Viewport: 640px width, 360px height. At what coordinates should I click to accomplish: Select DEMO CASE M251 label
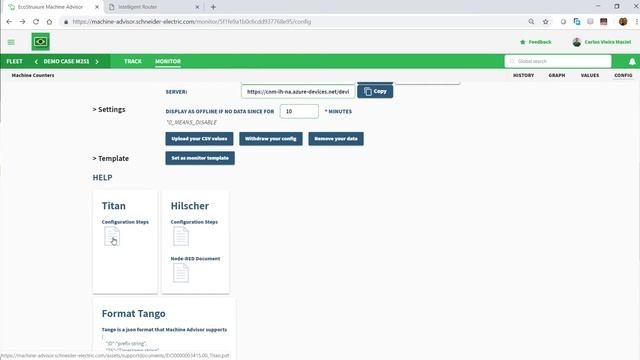66,61
